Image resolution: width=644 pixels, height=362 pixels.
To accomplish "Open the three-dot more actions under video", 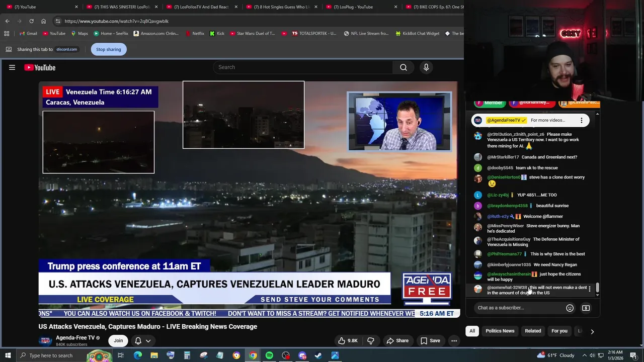I will (x=454, y=340).
